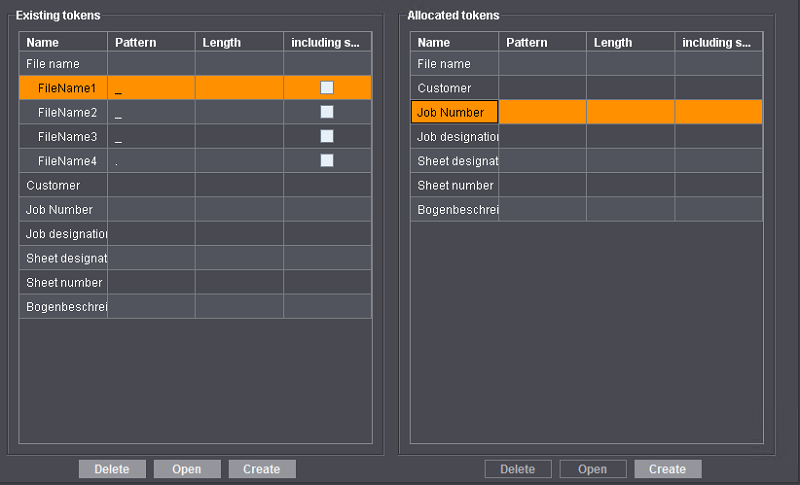Screen dimensions: 800x485
Task: Click Name column header in Existing tokens
Action: (x=63, y=42)
